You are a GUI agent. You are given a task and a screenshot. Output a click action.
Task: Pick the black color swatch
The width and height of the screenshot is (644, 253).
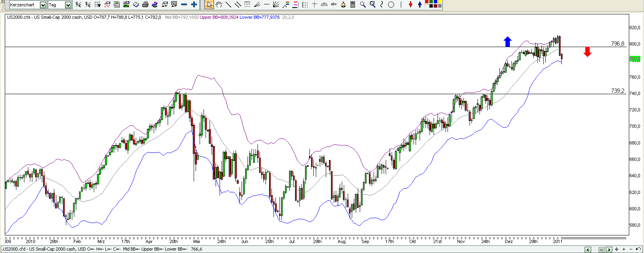[431, 6]
